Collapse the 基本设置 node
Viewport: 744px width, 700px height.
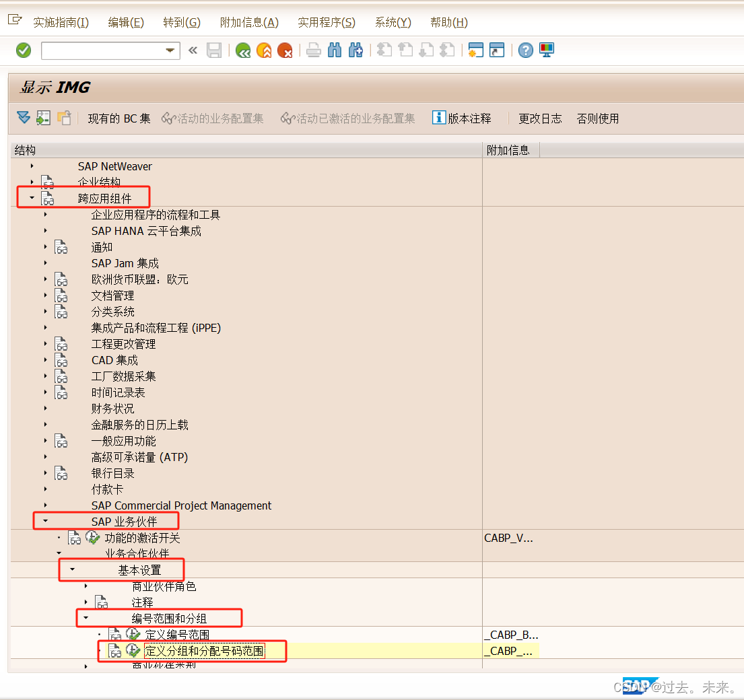[x=72, y=569]
